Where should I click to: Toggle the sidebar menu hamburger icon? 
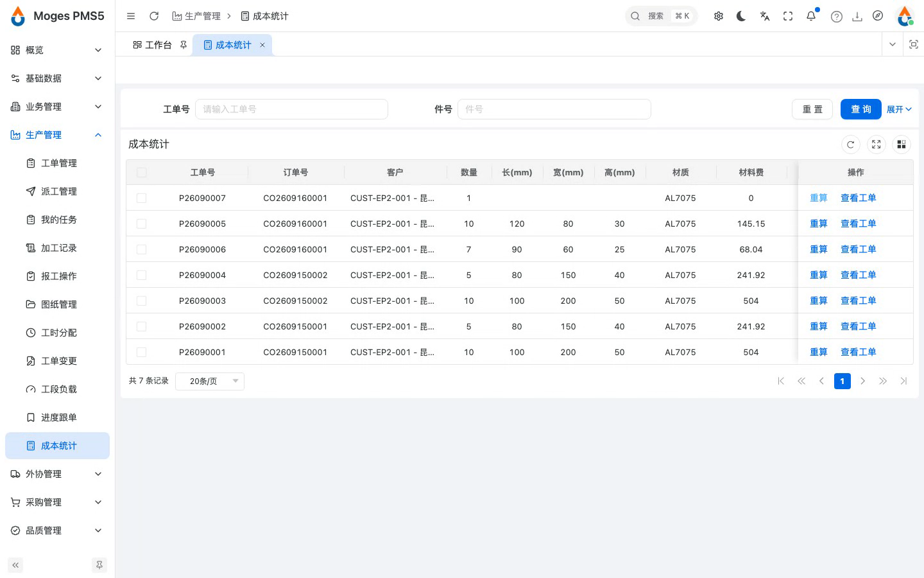tap(131, 16)
